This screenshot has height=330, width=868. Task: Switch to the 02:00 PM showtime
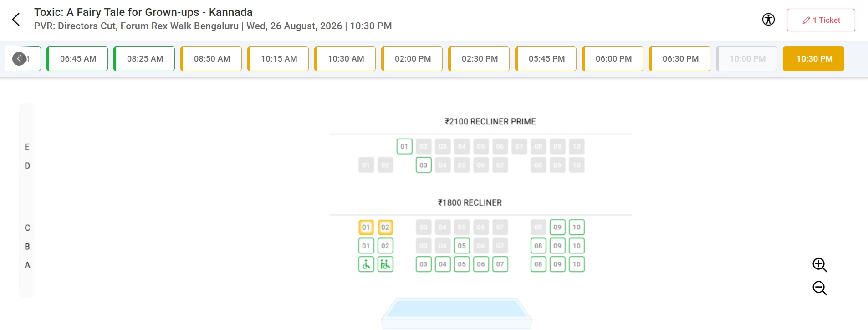412,59
